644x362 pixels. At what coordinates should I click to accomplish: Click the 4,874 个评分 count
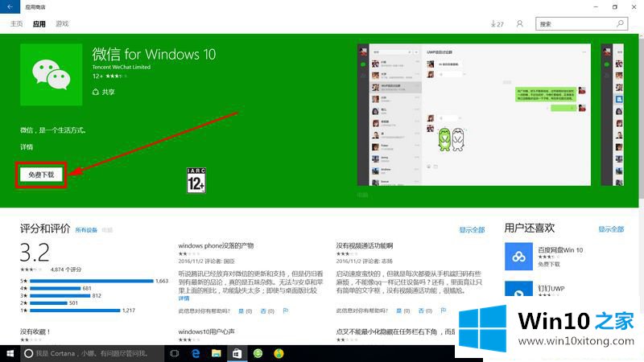[x=66, y=269]
